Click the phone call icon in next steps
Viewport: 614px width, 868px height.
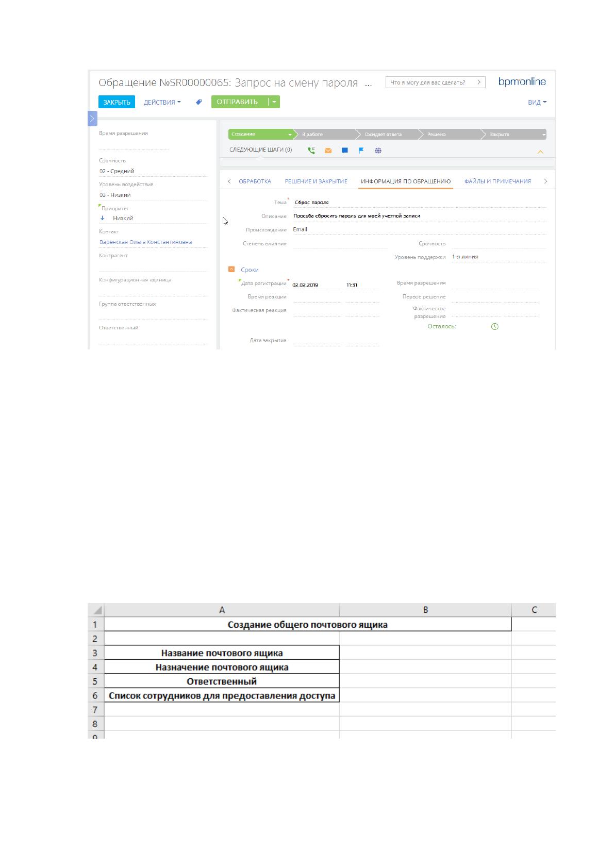point(311,151)
